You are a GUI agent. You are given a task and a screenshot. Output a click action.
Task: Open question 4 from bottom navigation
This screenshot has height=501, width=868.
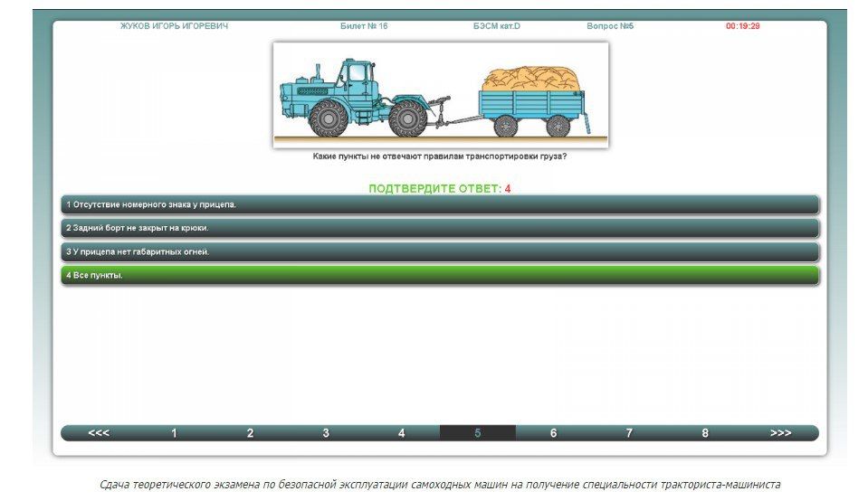click(x=402, y=433)
